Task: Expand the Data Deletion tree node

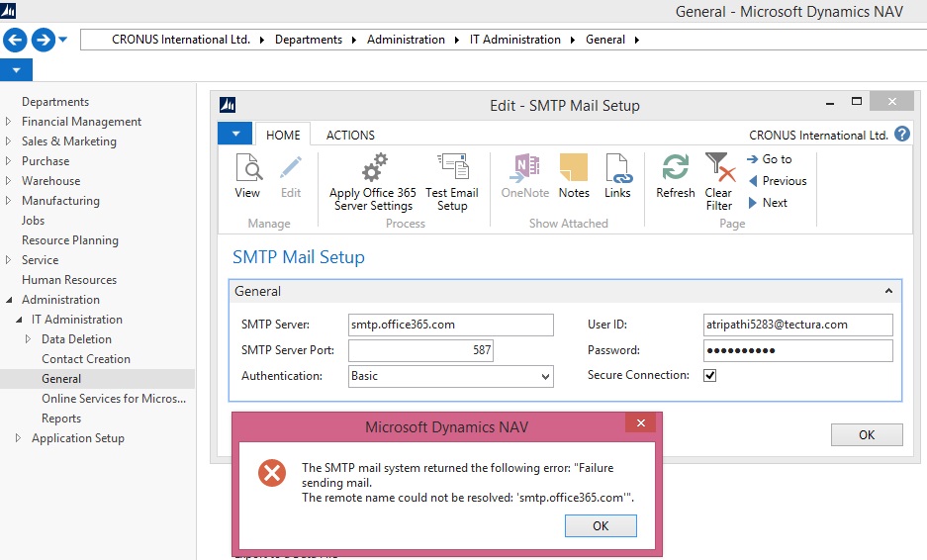Action: coord(29,339)
